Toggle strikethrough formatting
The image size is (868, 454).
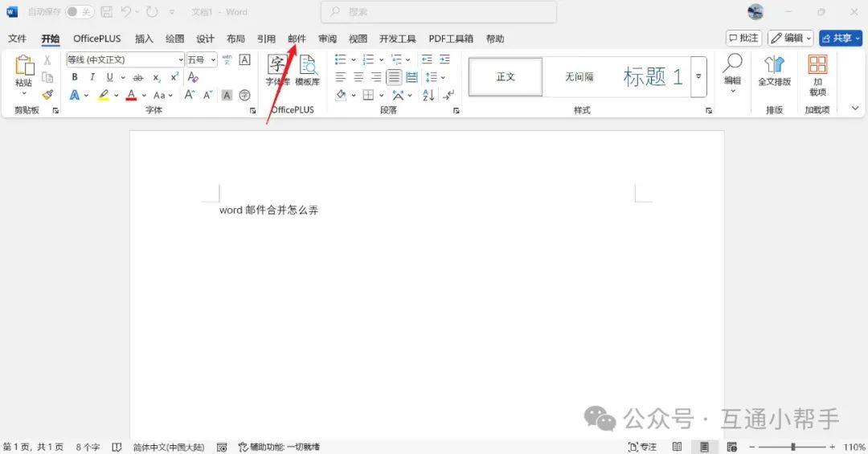[138, 77]
